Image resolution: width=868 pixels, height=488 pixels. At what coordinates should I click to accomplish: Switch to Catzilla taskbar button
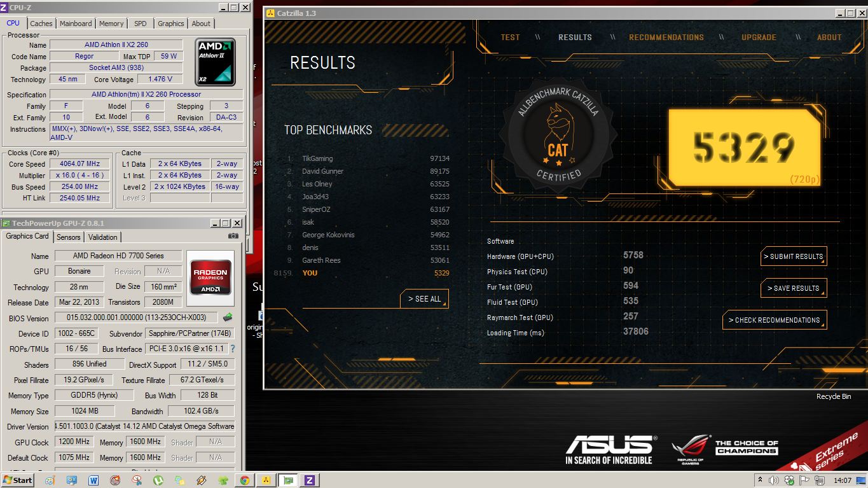(x=266, y=480)
